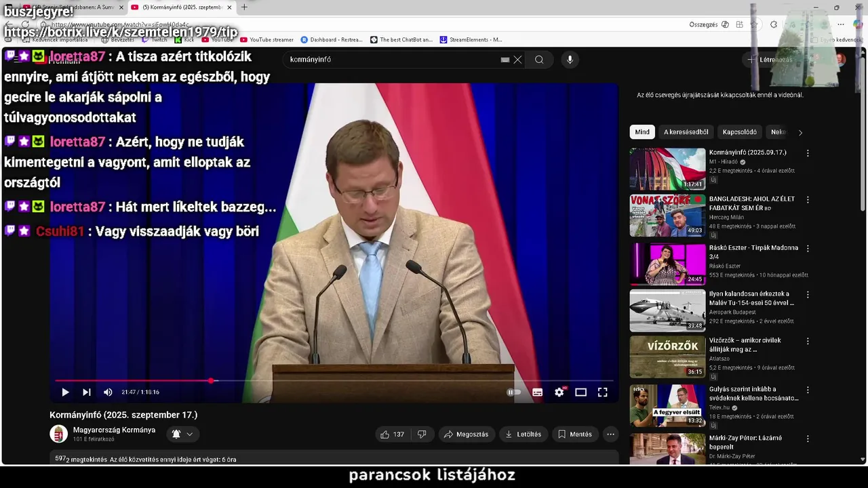
Task: Open Magyarország Kormánya channel avatar
Action: point(59,434)
